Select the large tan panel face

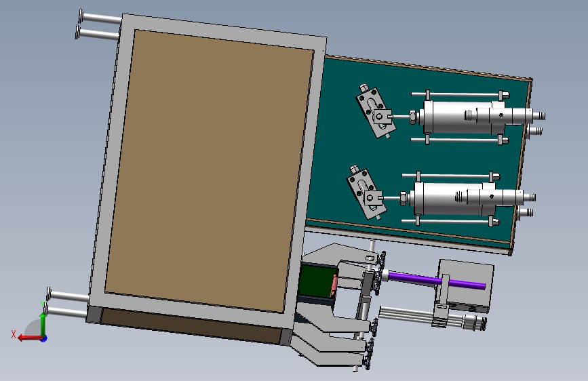coord(210,171)
